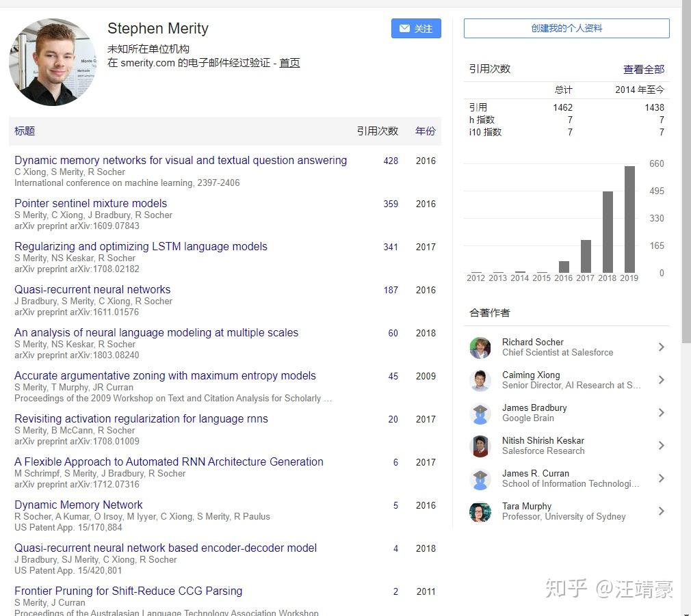The width and height of the screenshot is (691, 616).
Task: Click the page vertical scrollbar thumb
Action: pyautogui.click(x=686, y=172)
